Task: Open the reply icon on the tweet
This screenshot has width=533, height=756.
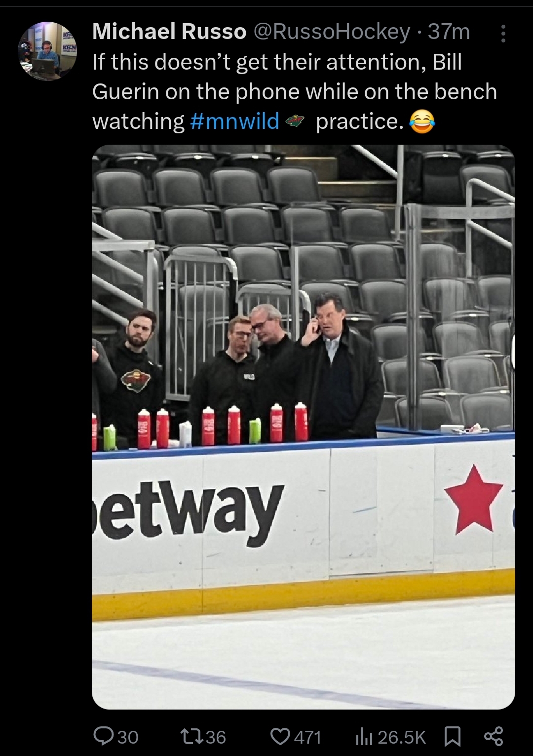Action: [104, 737]
